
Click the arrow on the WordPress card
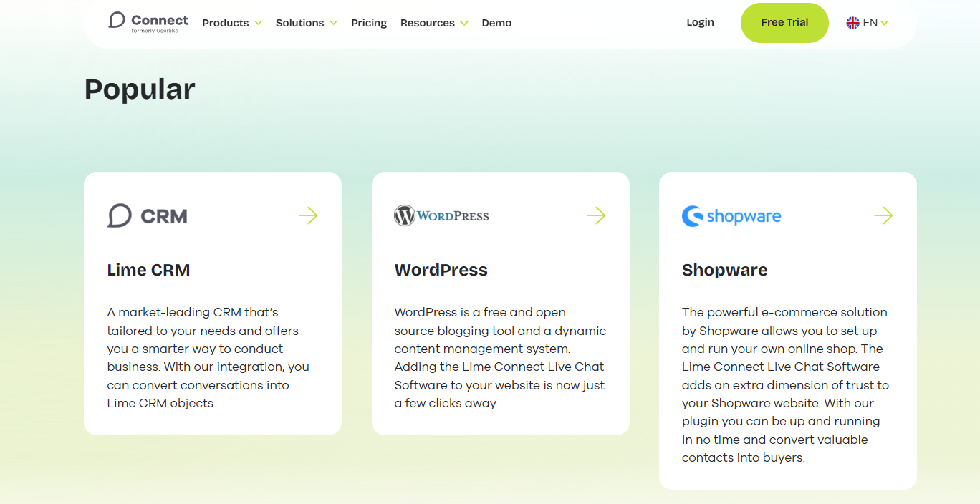[x=596, y=215]
